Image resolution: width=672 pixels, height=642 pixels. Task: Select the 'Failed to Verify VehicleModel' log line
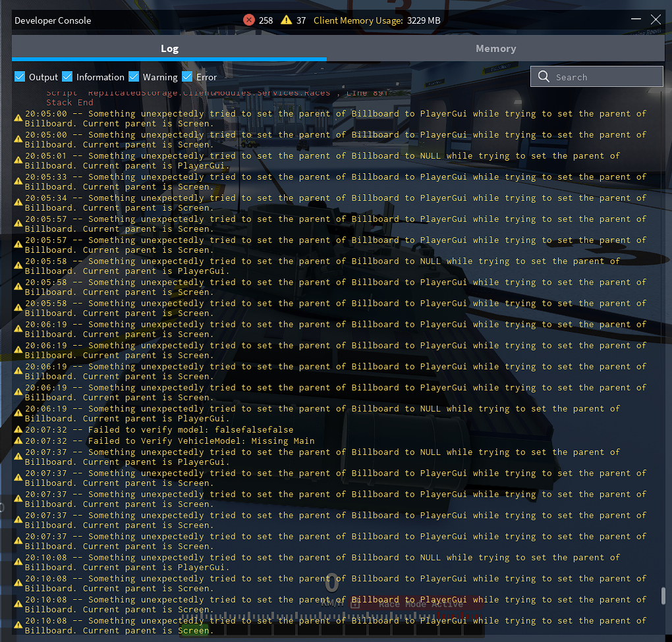(x=170, y=441)
